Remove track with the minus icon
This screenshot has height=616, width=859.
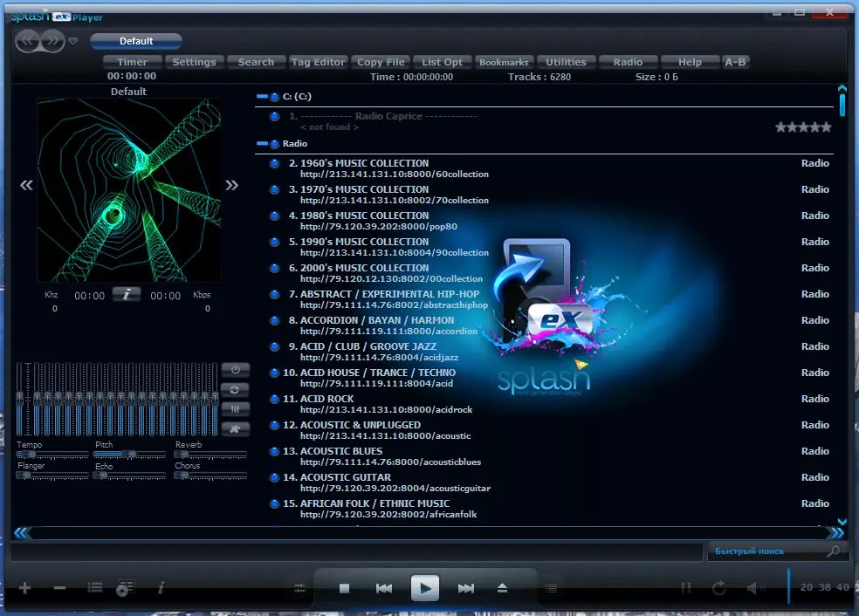click(x=59, y=588)
